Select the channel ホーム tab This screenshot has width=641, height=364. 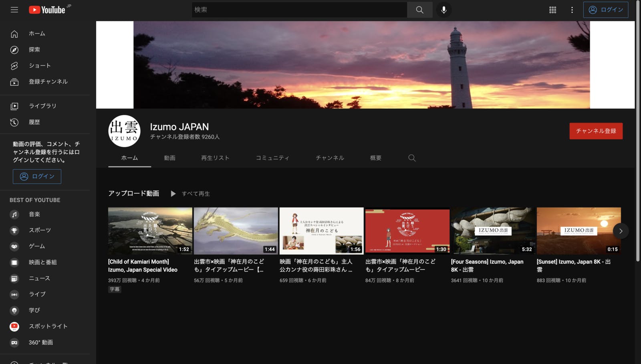coord(129,158)
